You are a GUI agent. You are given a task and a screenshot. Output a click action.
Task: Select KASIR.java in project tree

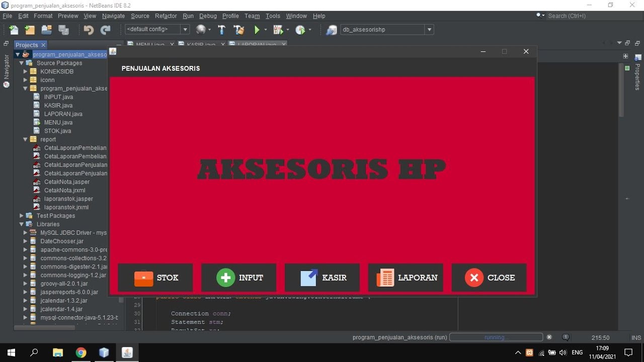pos(58,106)
